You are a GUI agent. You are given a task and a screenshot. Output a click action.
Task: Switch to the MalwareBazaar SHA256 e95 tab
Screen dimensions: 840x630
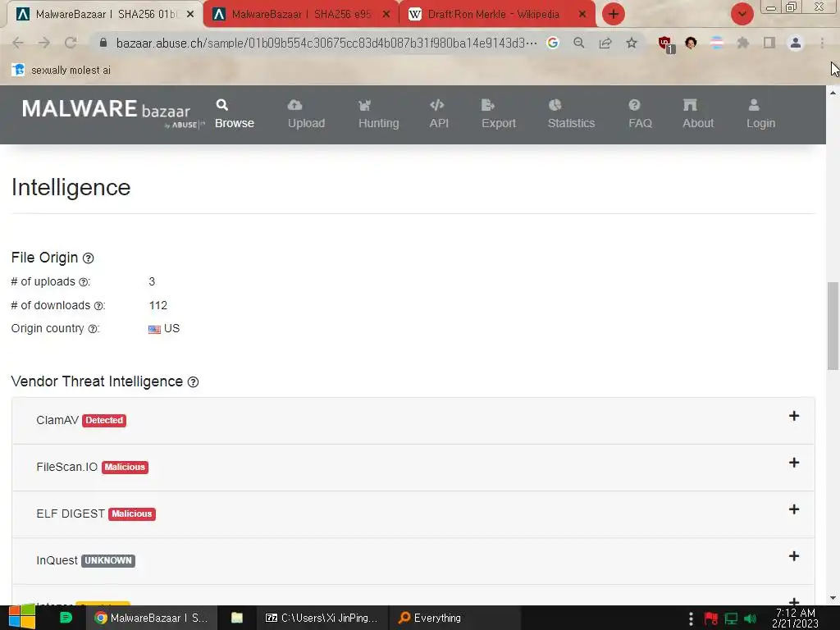(x=300, y=15)
